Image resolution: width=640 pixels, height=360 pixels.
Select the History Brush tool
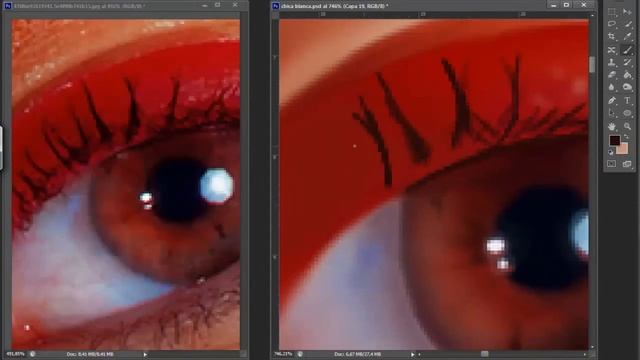coord(627,62)
